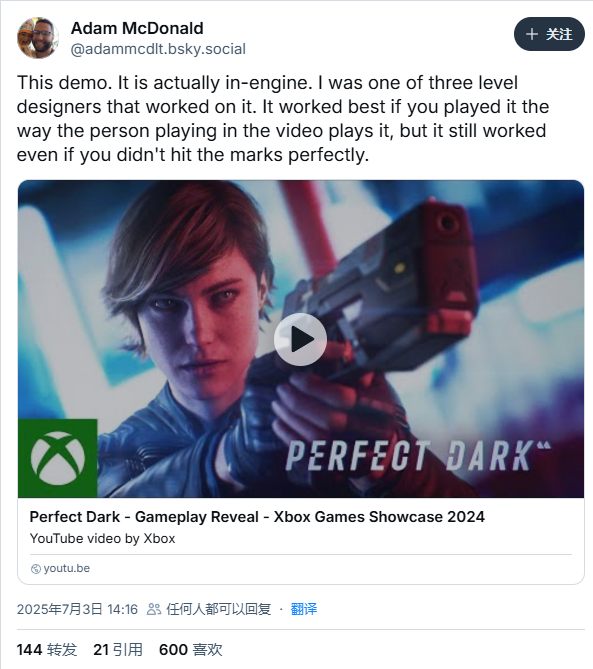This screenshot has height=669, width=593.
Task: View the 21 引用 quotes list
Action: pyautogui.click(x=118, y=650)
